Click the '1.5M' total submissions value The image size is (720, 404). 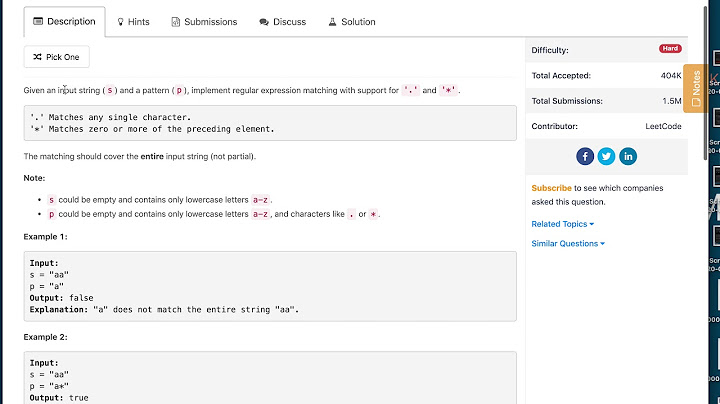[x=672, y=101]
